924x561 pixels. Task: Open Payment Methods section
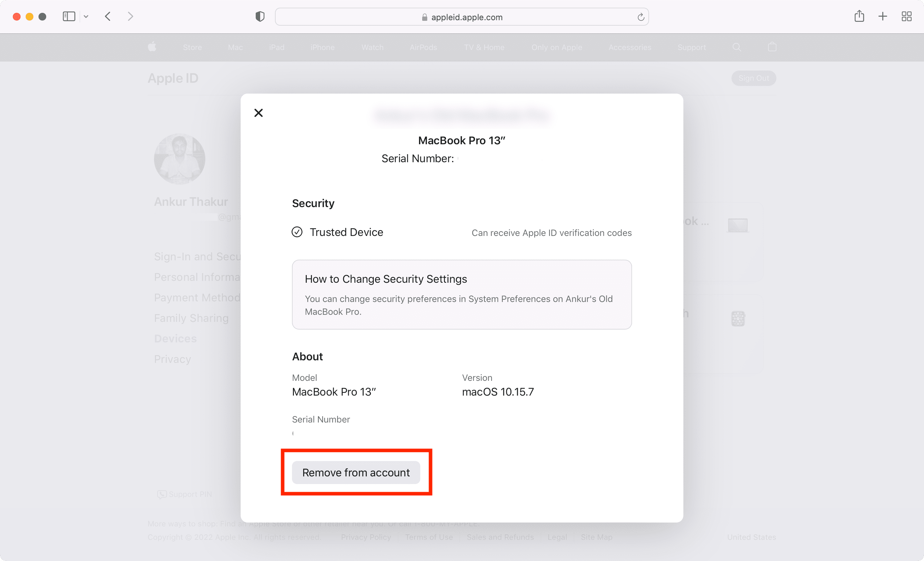point(197,297)
